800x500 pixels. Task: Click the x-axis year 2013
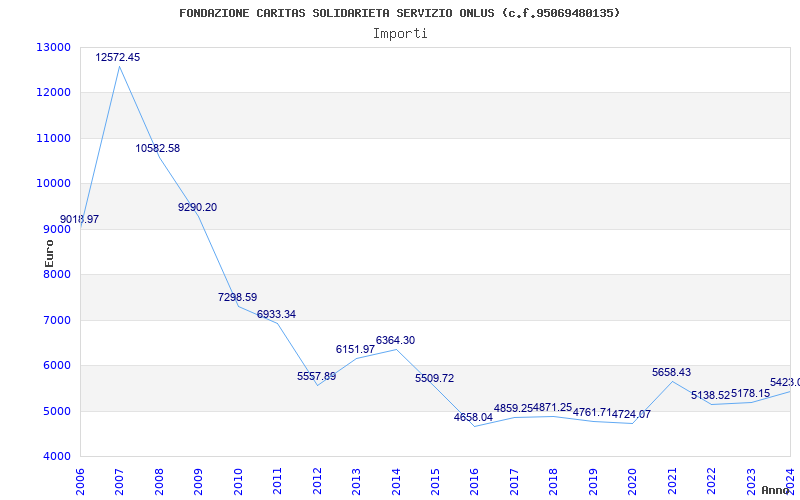pyautogui.click(x=356, y=482)
